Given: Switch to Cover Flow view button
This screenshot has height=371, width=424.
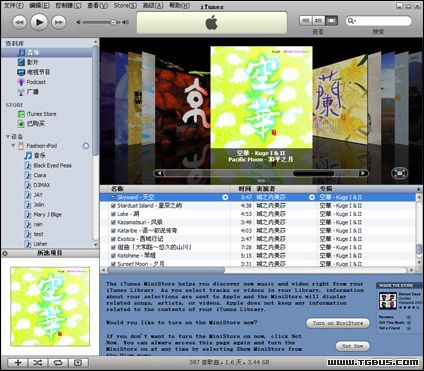Looking at the screenshot, I should pyautogui.click(x=331, y=21).
